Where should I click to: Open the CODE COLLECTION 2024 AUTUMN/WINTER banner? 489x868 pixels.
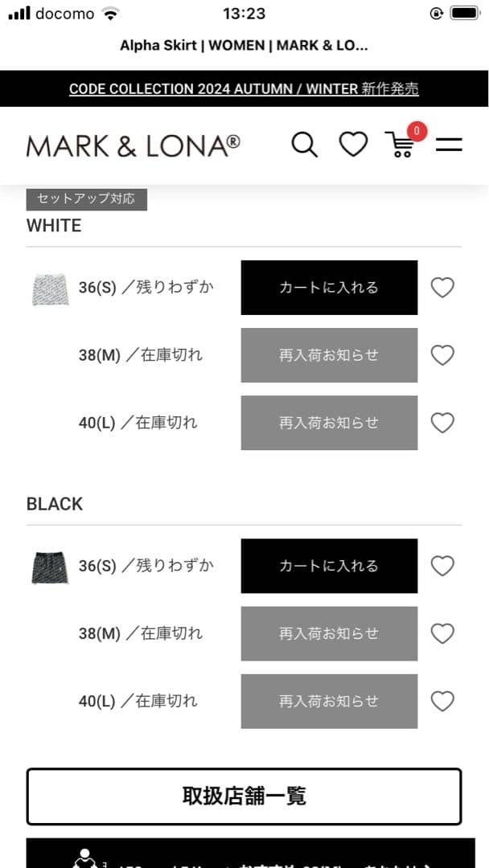(x=244, y=89)
